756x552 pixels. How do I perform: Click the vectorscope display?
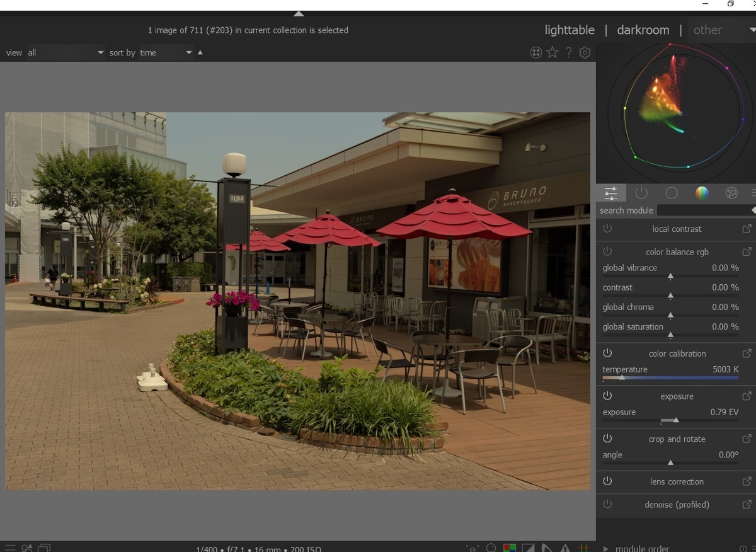click(x=676, y=113)
